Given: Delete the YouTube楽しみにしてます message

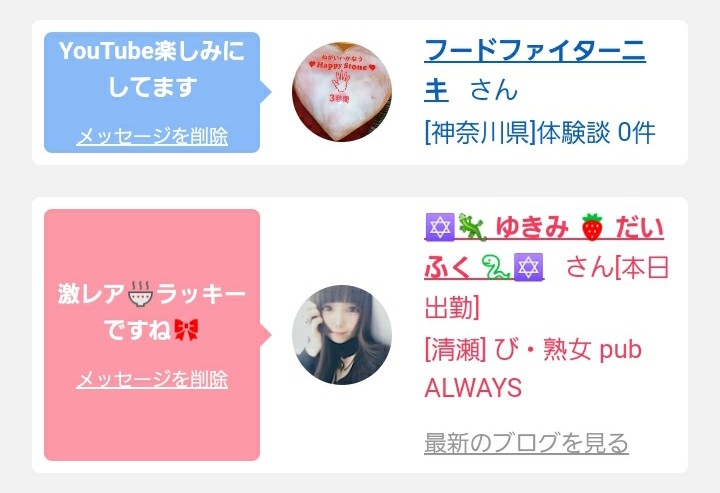Looking at the screenshot, I should coord(152,136).
